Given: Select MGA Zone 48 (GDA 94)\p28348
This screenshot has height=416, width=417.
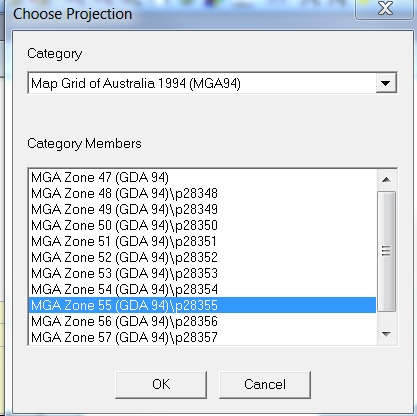Looking at the screenshot, I should point(202,193).
